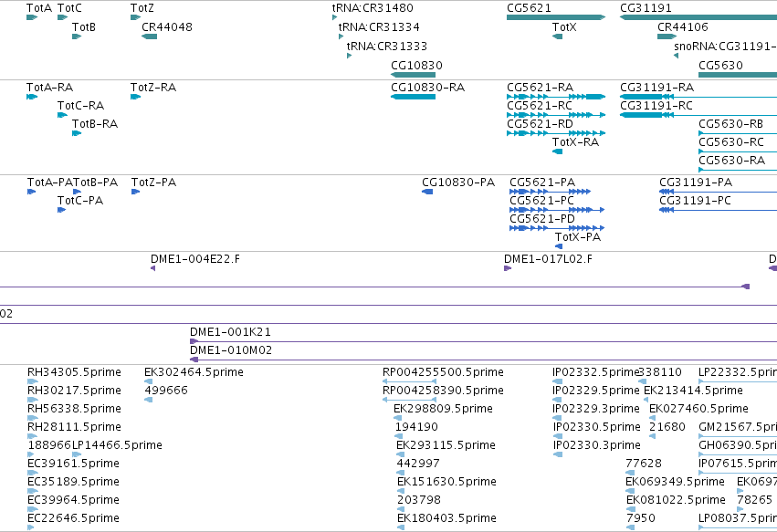The width and height of the screenshot is (777, 532).
Task: Click tRNA:CR31480 feature label
Action: point(373,8)
